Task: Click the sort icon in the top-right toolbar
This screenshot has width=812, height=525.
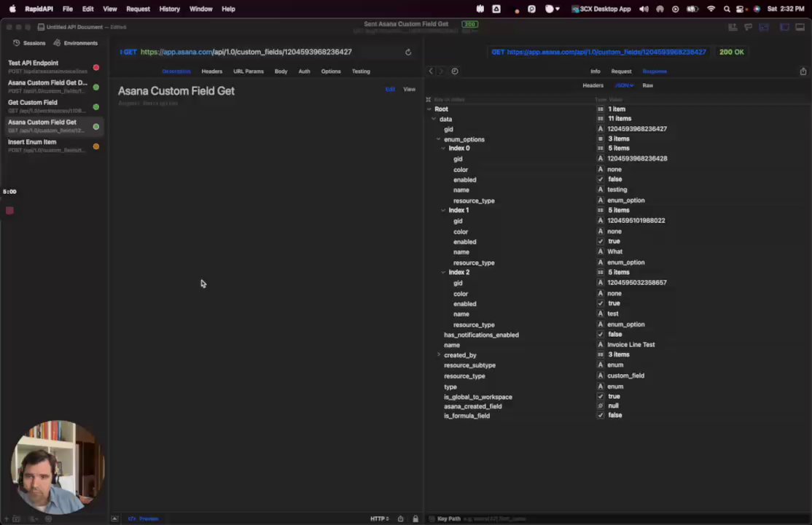Action: 733,27
